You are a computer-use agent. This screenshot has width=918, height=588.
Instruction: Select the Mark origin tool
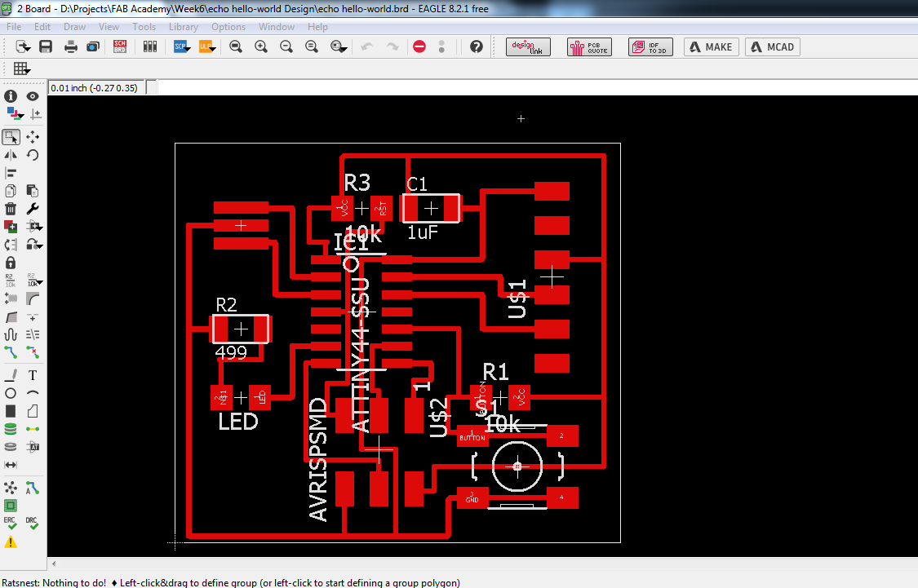pyautogui.click(x=35, y=114)
